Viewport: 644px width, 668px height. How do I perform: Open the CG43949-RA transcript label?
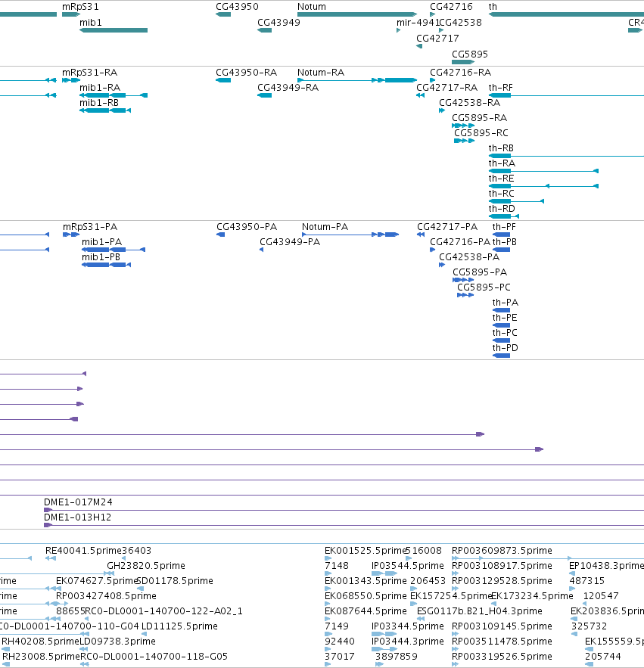pos(288,88)
